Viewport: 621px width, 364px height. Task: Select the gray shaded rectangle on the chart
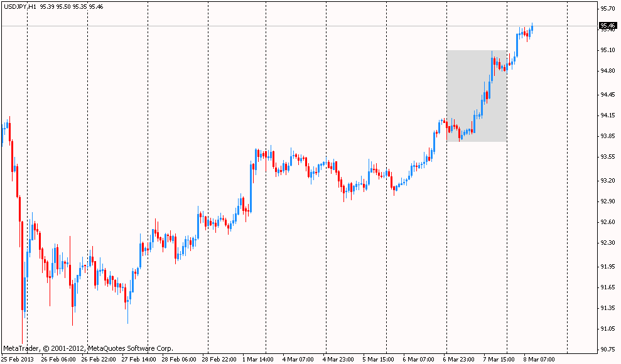477,96
